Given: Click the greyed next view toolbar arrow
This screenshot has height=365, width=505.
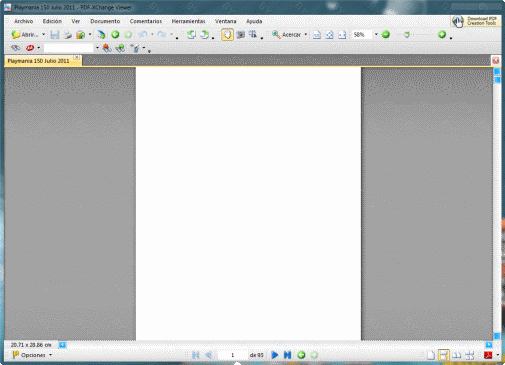Looking at the screenshot, I should (128, 34).
